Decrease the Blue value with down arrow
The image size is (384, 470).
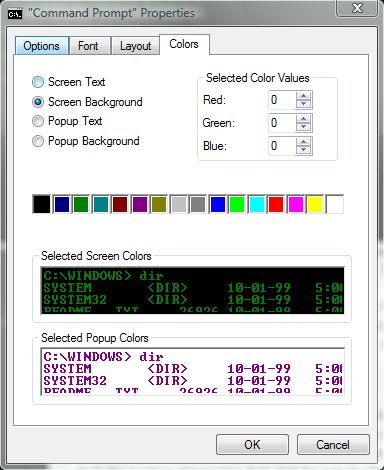303,150
